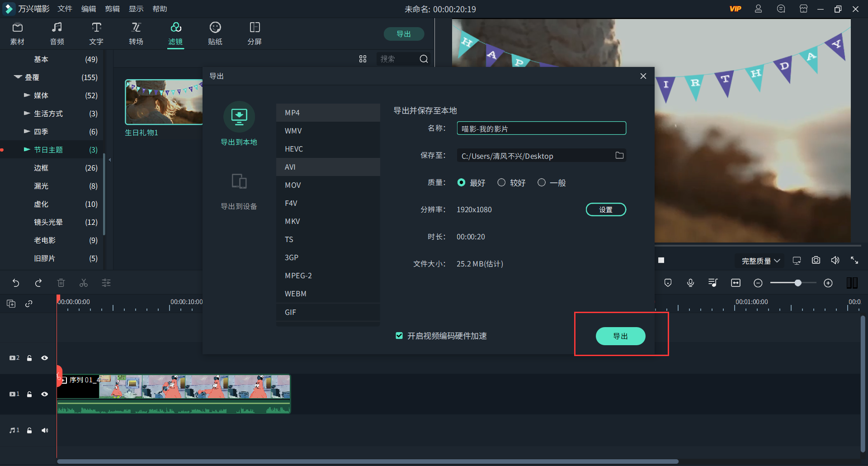Open the voiceover recording microphone icon

(690, 283)
